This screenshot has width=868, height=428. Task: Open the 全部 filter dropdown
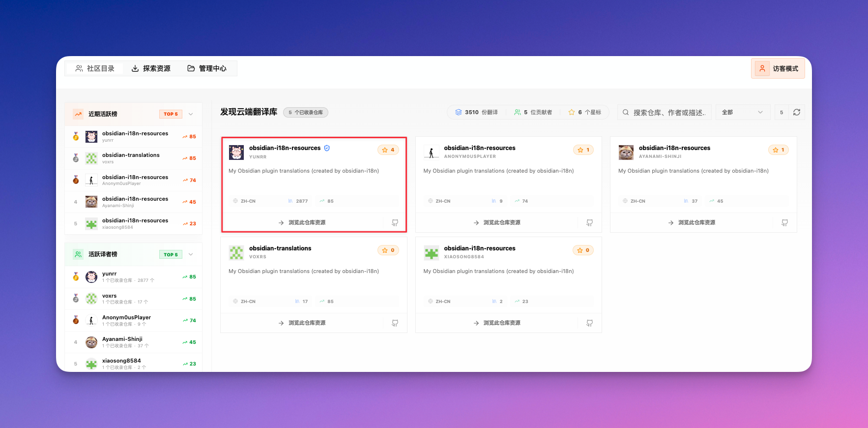pos(742,112)
